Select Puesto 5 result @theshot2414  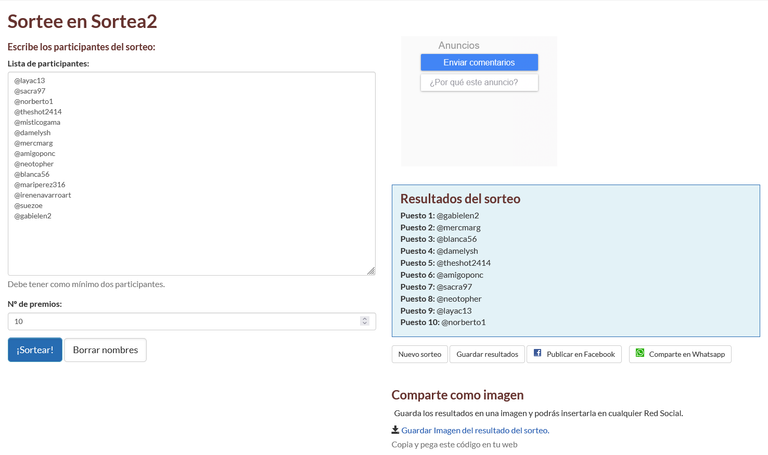click(x=445, y=263)
